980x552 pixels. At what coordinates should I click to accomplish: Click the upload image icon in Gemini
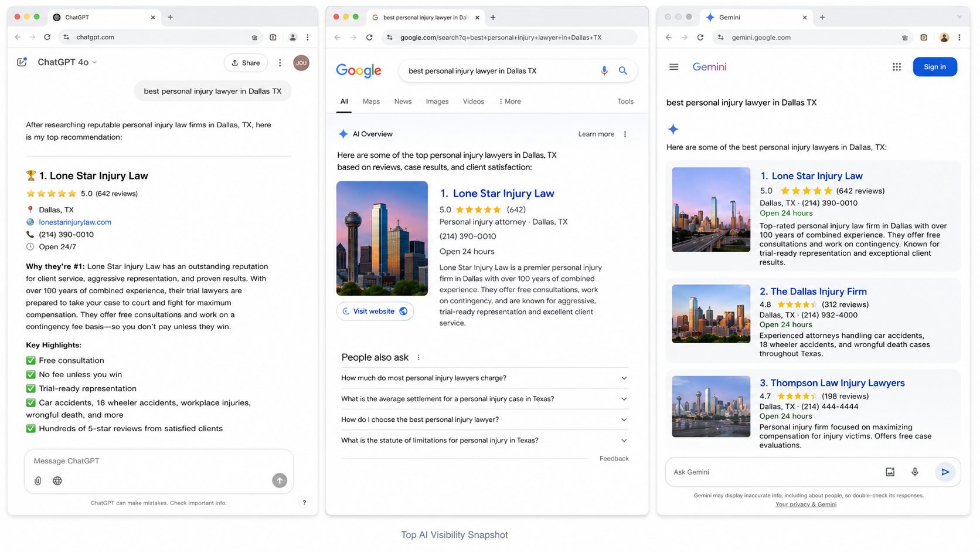click(x=890, y=472)
